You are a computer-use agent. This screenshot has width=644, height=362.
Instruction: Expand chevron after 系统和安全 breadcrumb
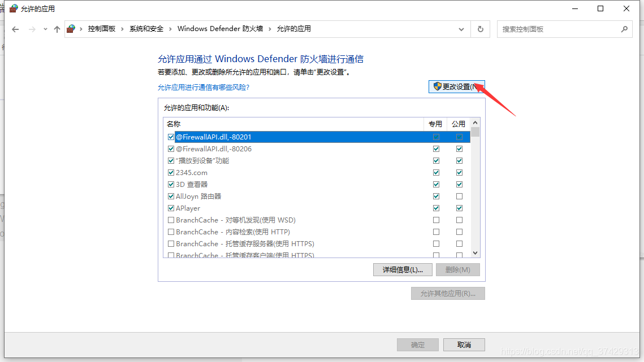click(170, 29)
